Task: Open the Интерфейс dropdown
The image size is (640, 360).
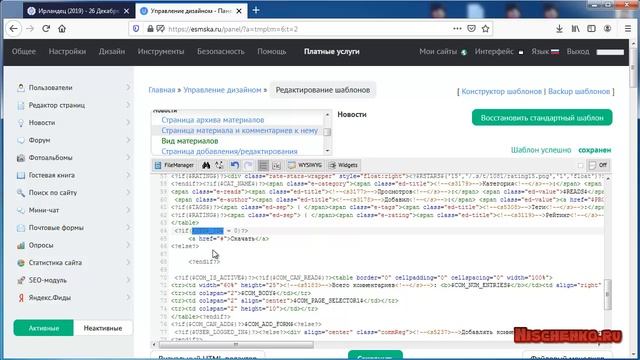Action: 499,51
